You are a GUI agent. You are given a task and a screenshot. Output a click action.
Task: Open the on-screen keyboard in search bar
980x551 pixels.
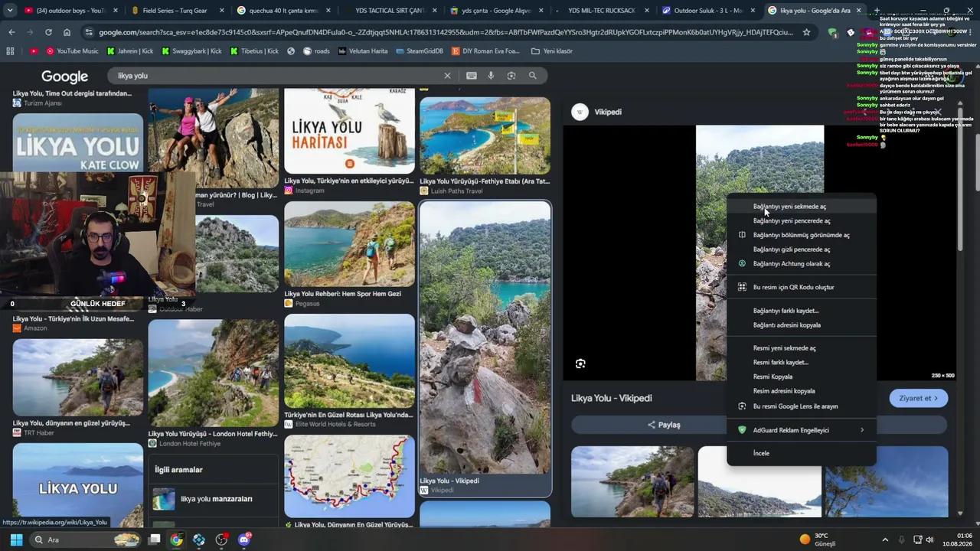coord(471,76)
